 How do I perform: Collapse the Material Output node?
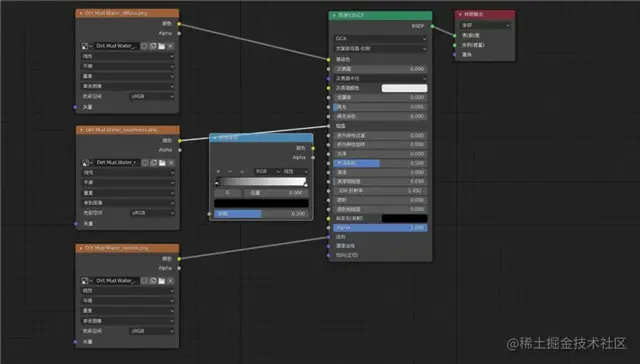pos(460,14)
